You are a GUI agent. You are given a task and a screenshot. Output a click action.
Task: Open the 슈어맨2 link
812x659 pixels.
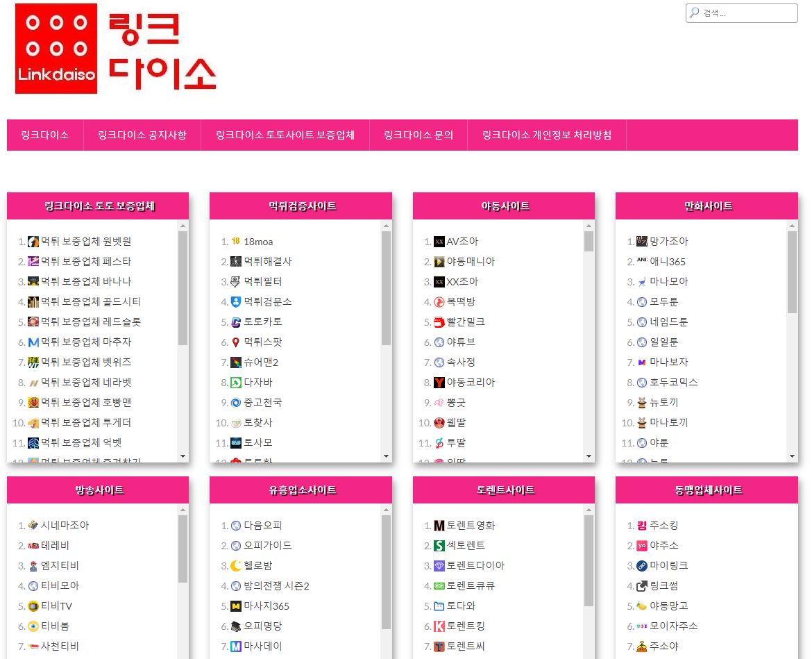pos(261,362)
